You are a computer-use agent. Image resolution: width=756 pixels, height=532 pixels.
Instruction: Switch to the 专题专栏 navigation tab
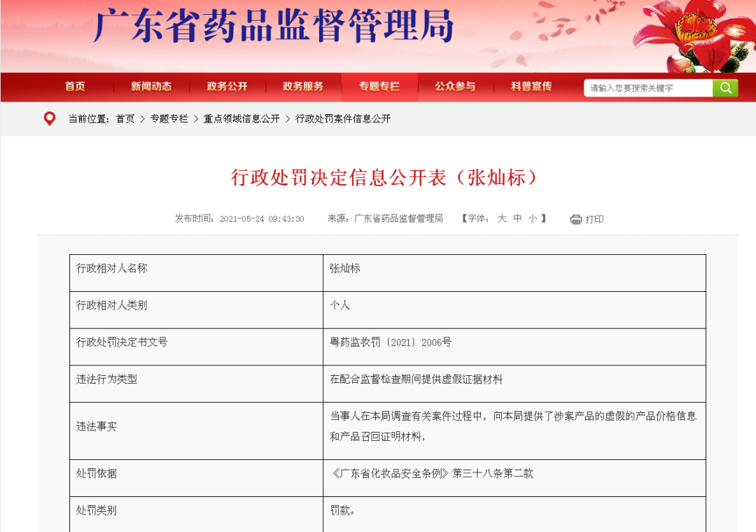click(379, 87)
